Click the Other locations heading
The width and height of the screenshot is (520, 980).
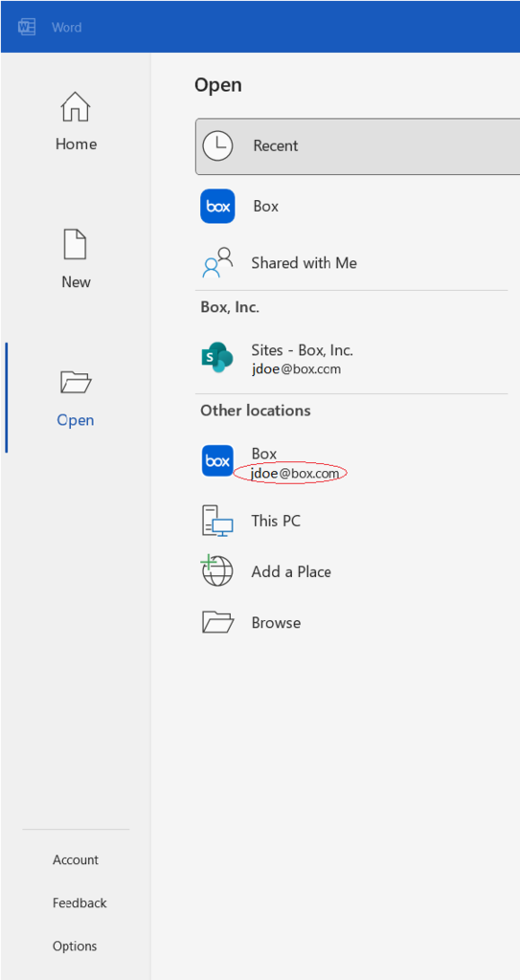click(x=256, y=411)
